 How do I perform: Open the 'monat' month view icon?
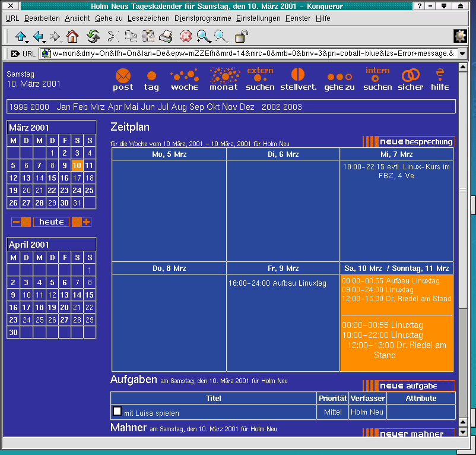click(x=224, y=76)
